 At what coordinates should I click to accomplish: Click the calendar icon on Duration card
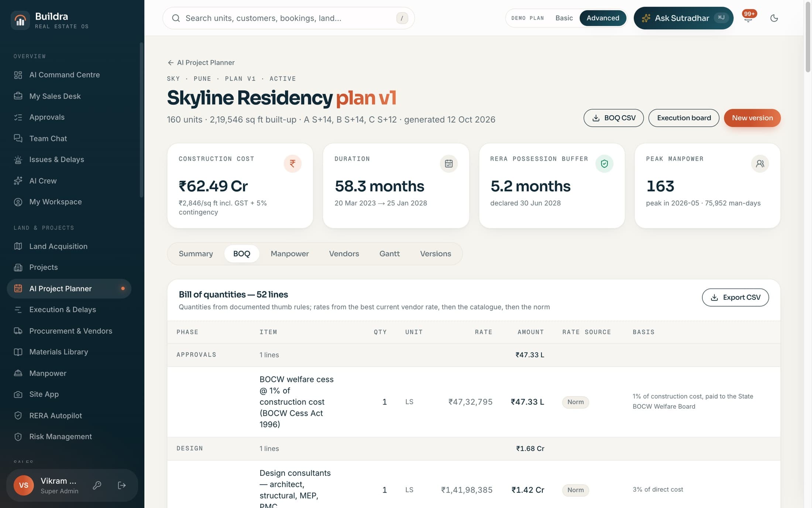pos(448,163)
